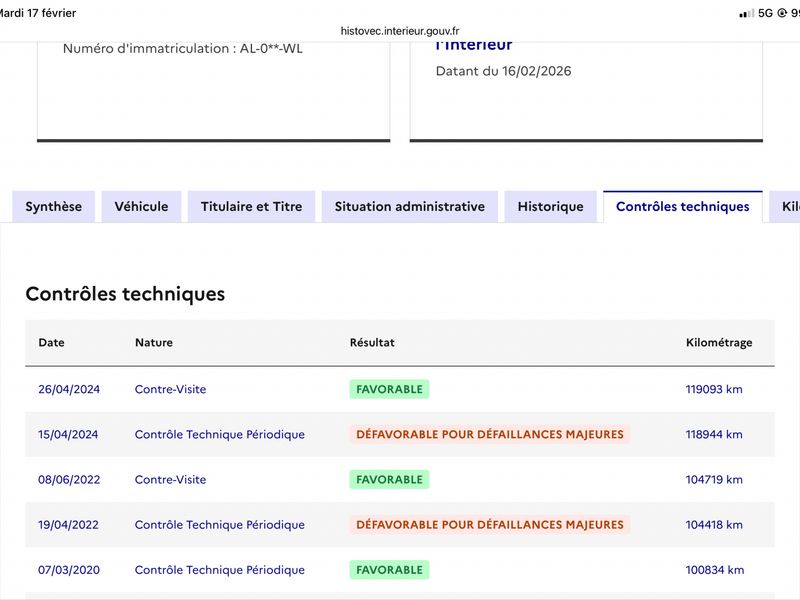Screen dimensions: 800x600
Task: Tap the cellular signal bars icon
Action: coord(746,13)
